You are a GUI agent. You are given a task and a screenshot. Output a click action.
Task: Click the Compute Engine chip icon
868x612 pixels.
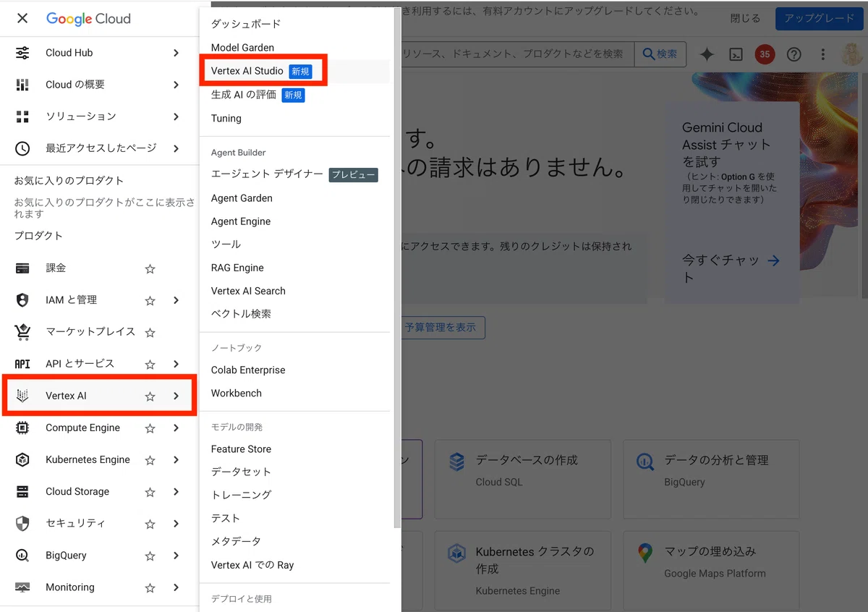[22, 428]
